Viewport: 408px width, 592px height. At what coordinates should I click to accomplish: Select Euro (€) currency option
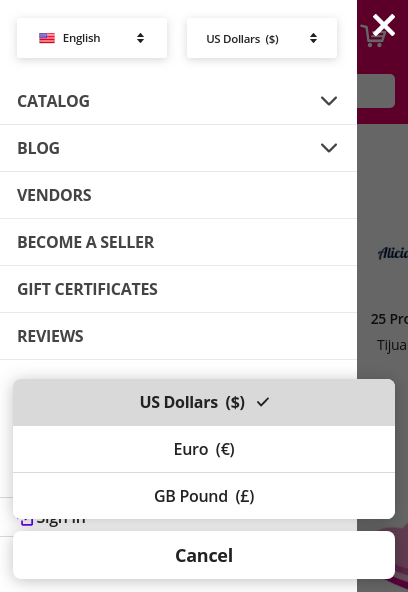click(x=204, y=449)
